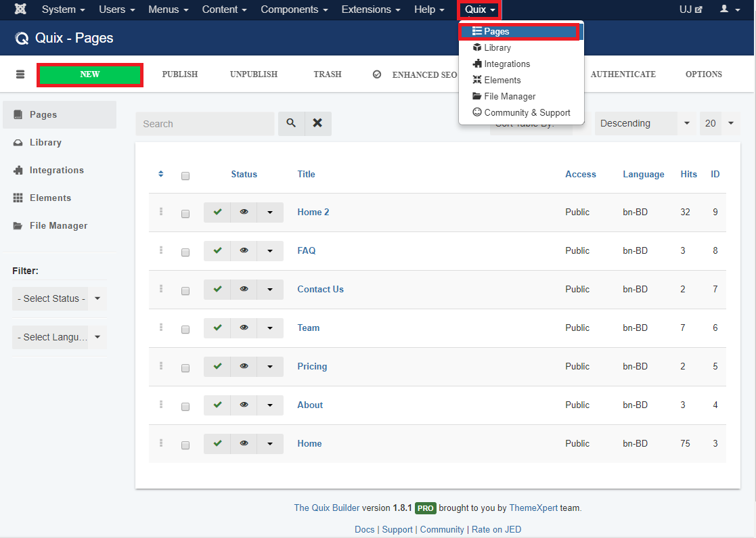The width and height of the screenshot is (756, 538).
Task: Preview Home page via eye icon
Action: pyautogui.click(x=244, y=443)
